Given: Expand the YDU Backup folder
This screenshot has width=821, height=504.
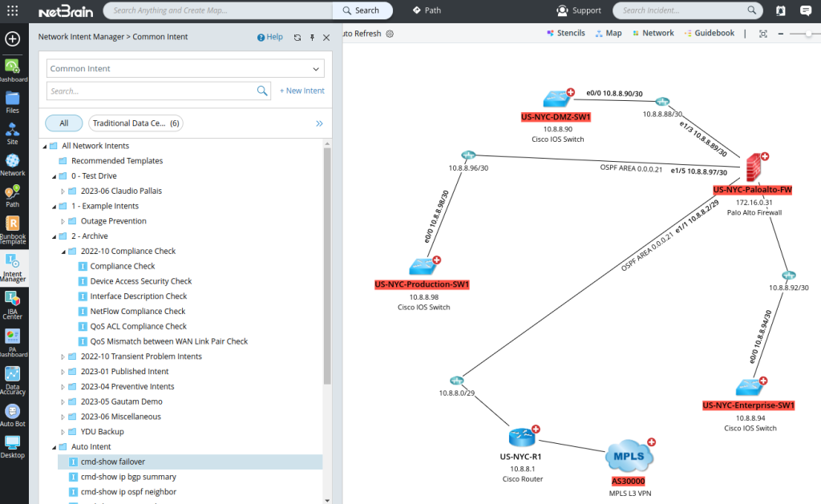Looking at the screenshot, I should coord(63,433).
